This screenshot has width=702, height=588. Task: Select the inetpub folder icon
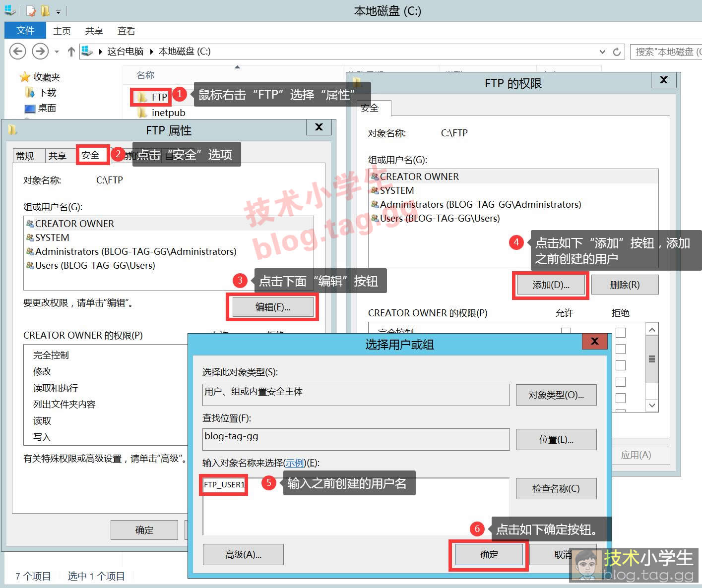(x=143, y=113)
